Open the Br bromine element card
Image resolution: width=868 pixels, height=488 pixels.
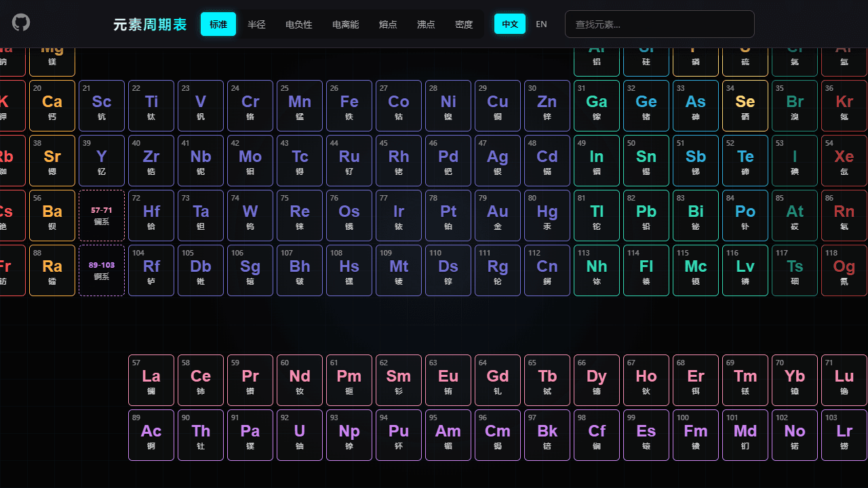(795, 106)
